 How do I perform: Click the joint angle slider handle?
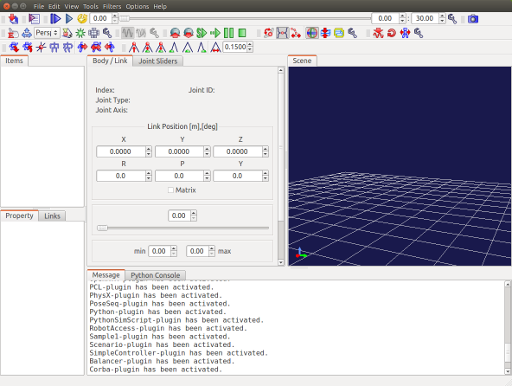click(102, 228)
